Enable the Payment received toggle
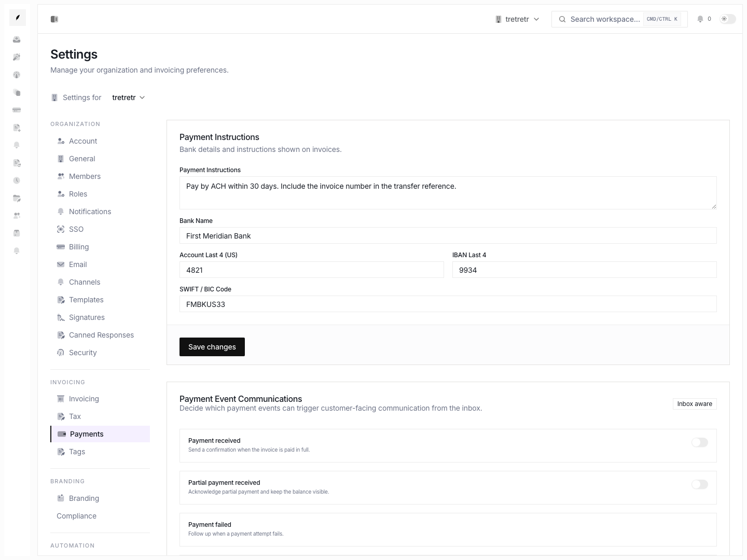747x560 pixels. click(x=699, y=442)
